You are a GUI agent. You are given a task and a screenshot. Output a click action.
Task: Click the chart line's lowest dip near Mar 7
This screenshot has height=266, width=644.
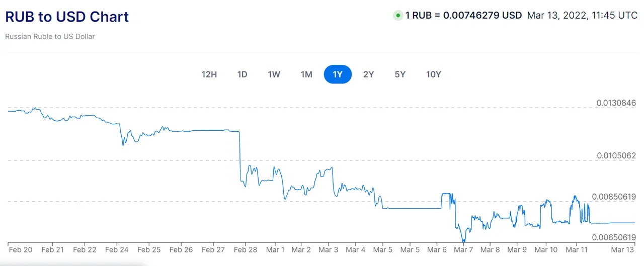tap(463, 241)
